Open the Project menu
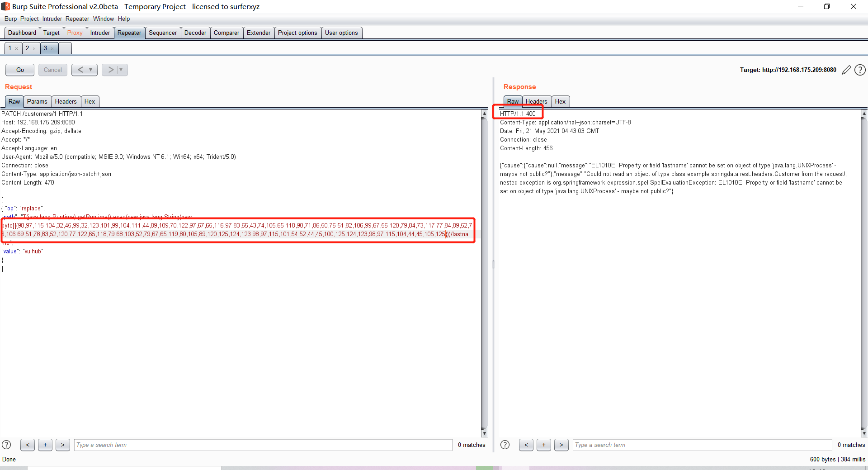Screen dimensions: 868x470 tap(29, 19)
